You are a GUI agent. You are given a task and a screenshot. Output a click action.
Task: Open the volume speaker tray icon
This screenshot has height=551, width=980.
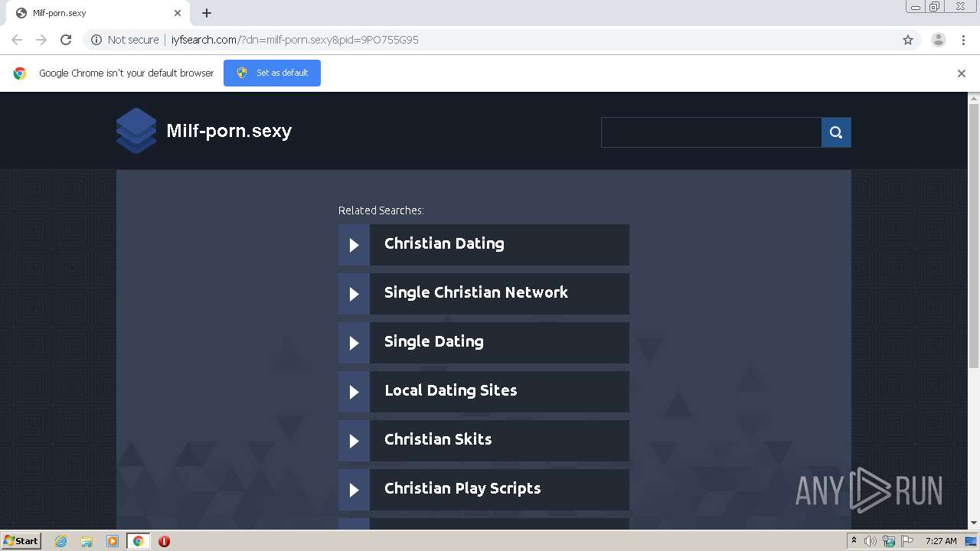(x=871, y=541)
